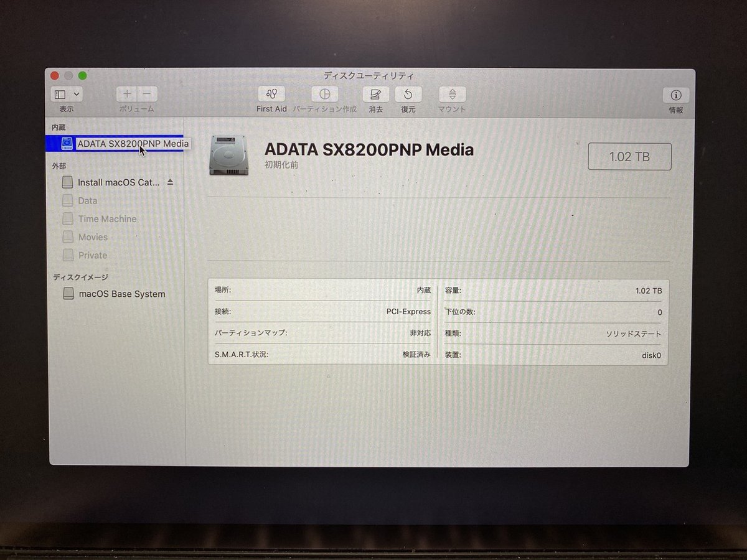
Task: Click the ADATA sidebar drive icon
Action: coord(67,144)
